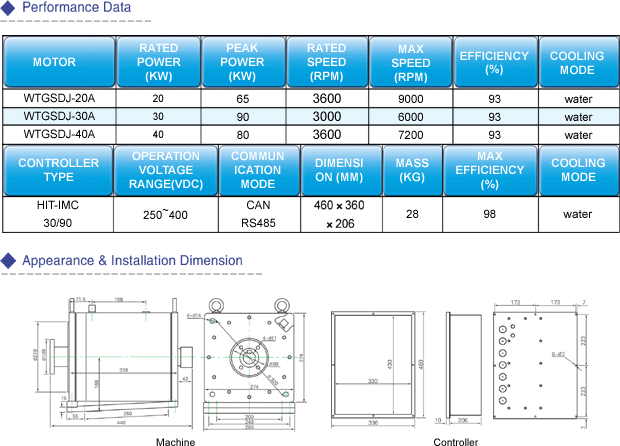
Task: Click the 250~400 voltage range cell
Action: coord(165,213)
